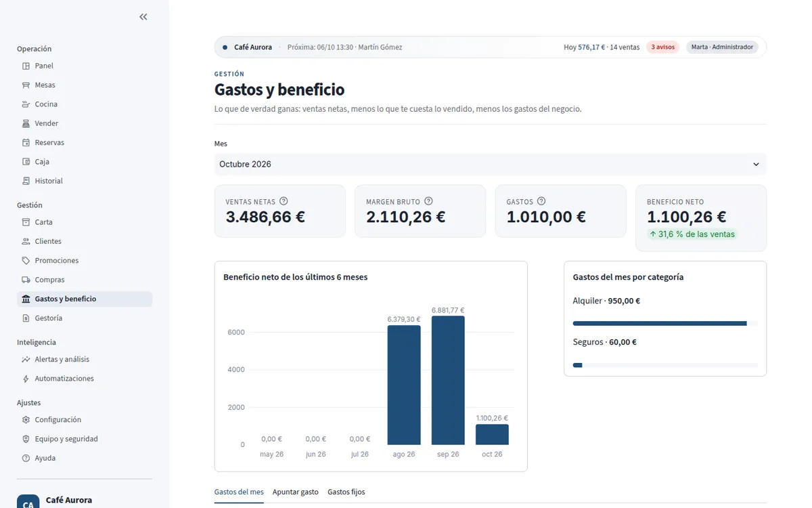The width and height of the screenshot is (812, 508).
Task: Click the help icon next to Ventas netas
Action: [284, 201]
